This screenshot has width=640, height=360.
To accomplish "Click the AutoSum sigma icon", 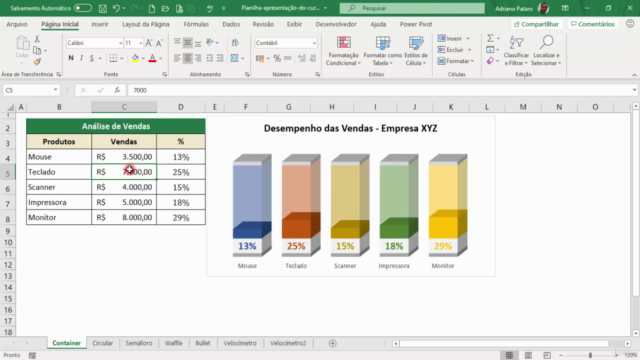I will point(490,38).
